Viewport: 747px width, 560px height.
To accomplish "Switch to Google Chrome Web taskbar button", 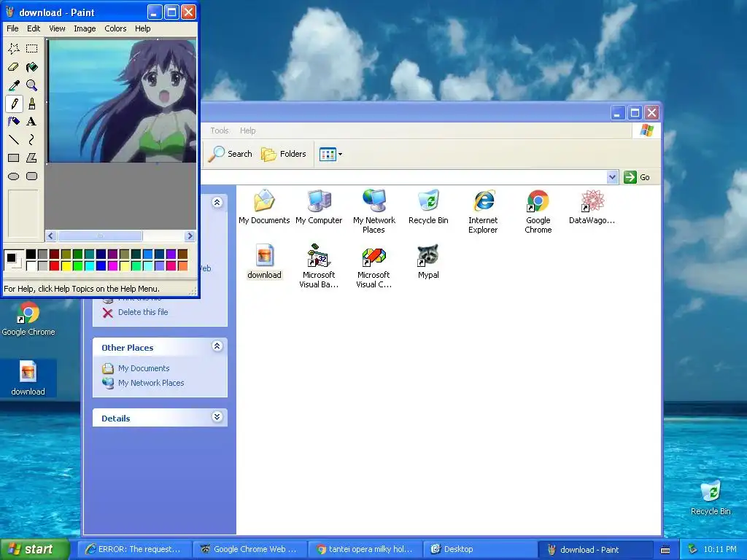I will click(x=250, y=550).
